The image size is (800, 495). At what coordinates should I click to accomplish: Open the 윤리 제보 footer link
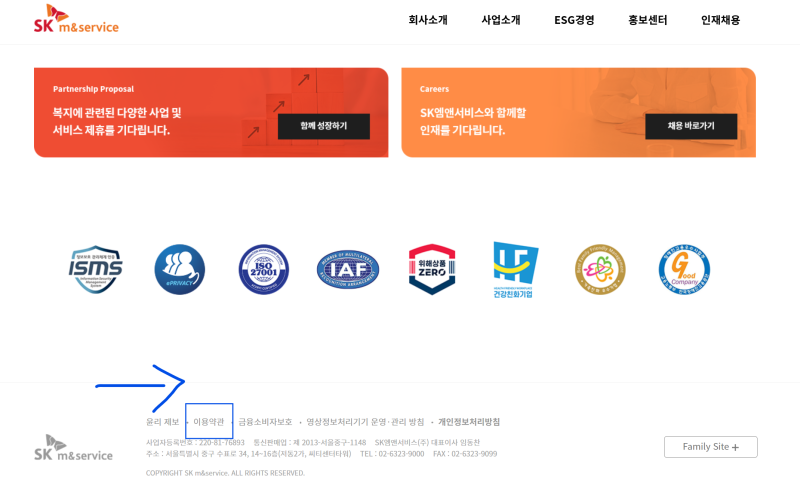[162, 422]
